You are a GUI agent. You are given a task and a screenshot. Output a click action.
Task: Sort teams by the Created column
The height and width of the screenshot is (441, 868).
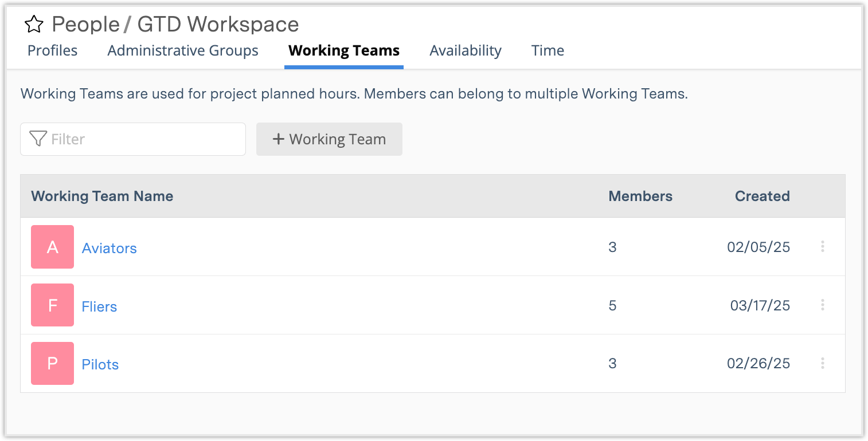click(762, 196)
